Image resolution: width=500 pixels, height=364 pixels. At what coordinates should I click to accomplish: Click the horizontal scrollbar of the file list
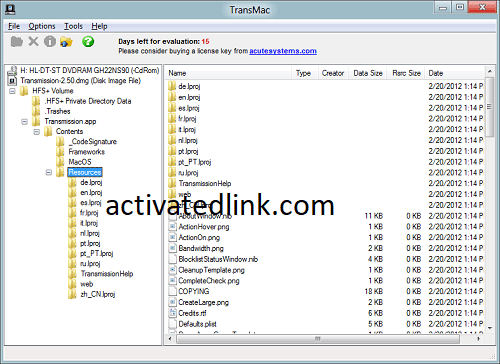pos(318,339)
